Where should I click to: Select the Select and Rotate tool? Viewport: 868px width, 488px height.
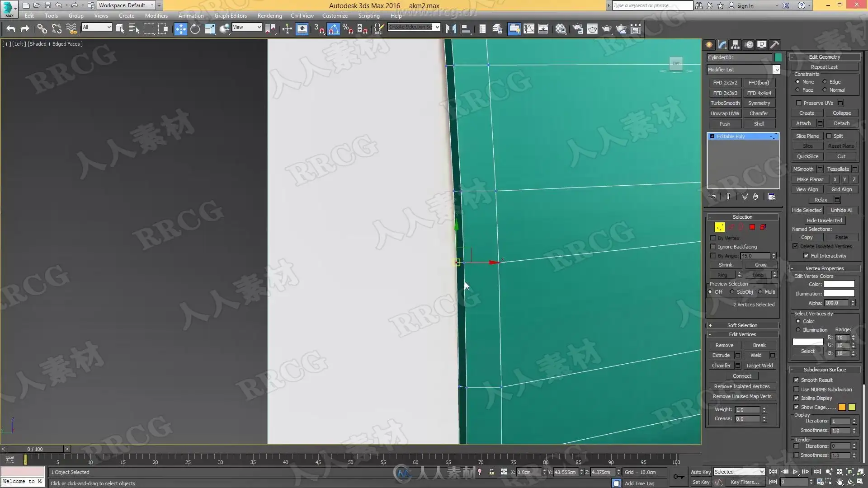195,29
